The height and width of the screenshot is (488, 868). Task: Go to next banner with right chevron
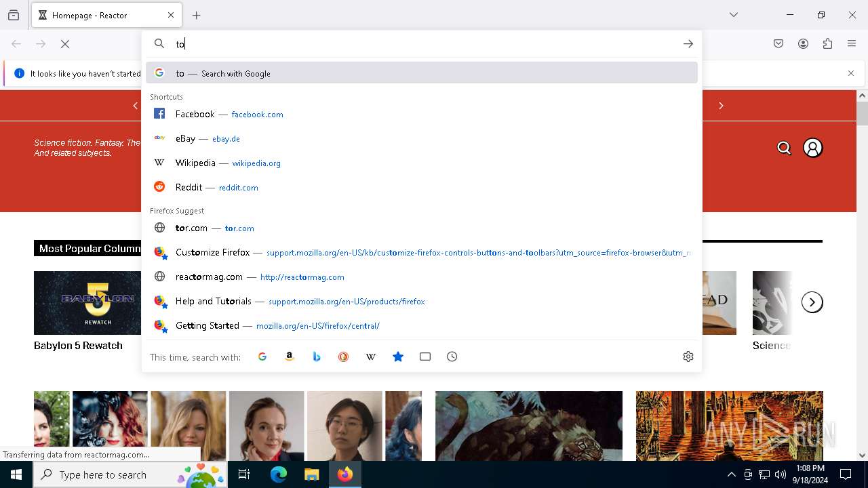click(x=721, y=106)
